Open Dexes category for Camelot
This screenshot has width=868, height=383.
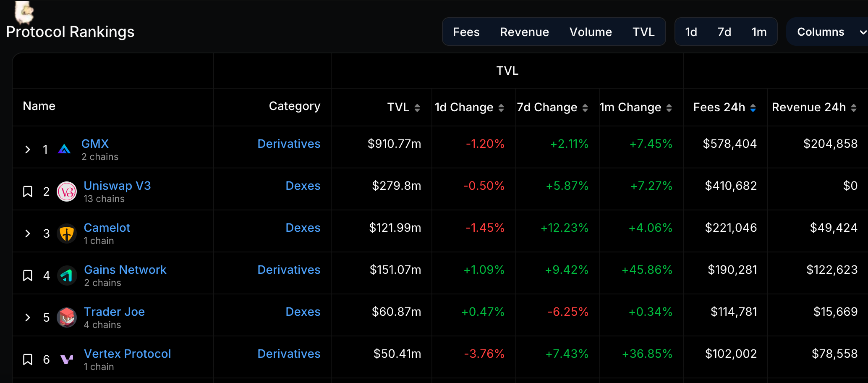pyautogui.click(x=303, y=228)
